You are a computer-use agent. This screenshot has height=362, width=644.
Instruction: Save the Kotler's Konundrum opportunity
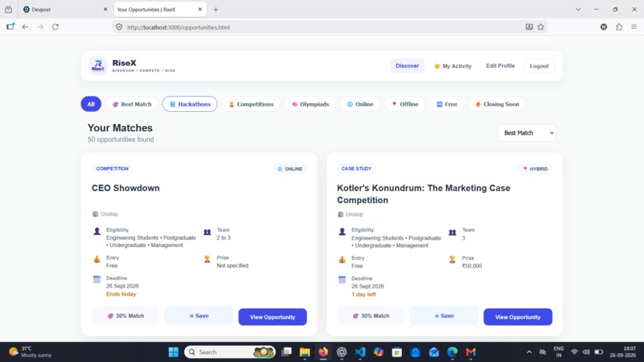444,316
